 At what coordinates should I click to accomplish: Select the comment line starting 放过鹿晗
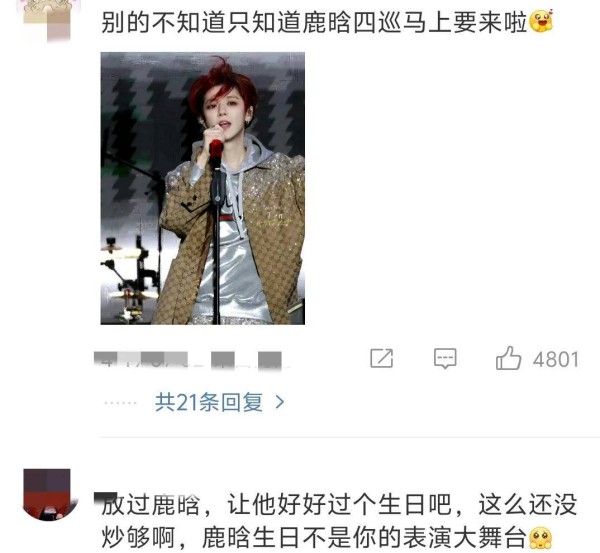click(x=339, y=505)
